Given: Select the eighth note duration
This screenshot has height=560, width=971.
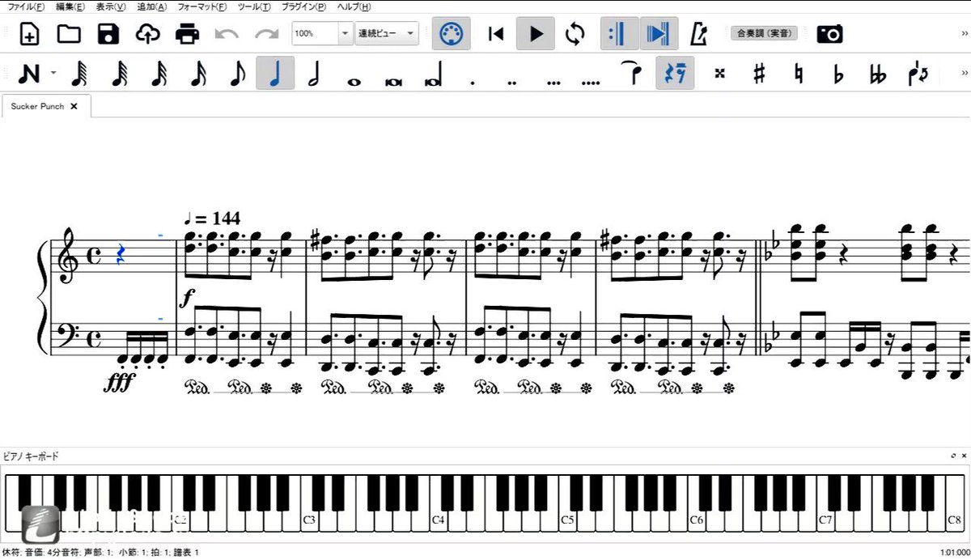Looking at the screenshot, I should pyautogui.click(x=237, y=74).
